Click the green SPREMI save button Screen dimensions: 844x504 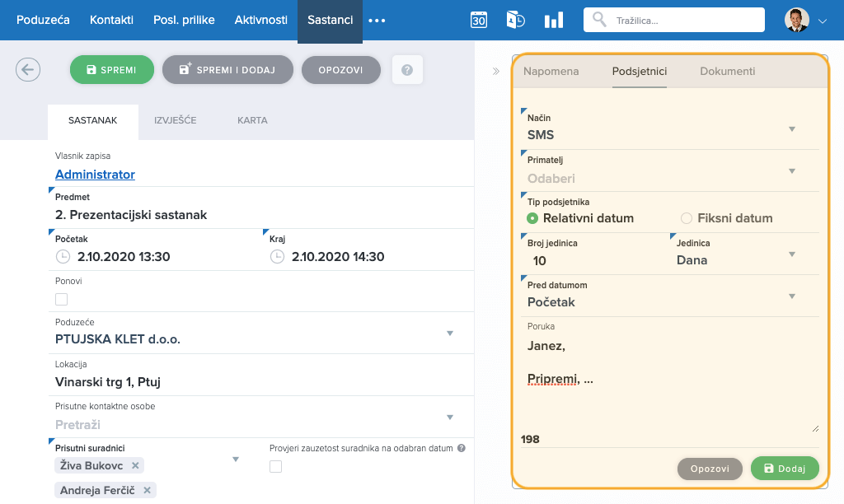pos(112,69)
